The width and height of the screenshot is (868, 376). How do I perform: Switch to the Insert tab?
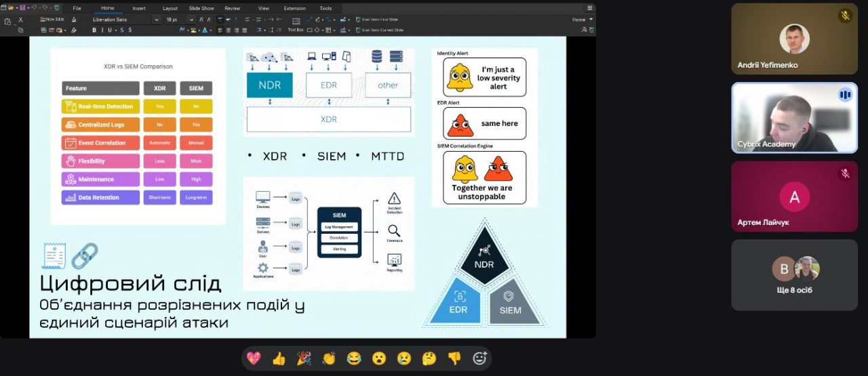coord(139,8)
